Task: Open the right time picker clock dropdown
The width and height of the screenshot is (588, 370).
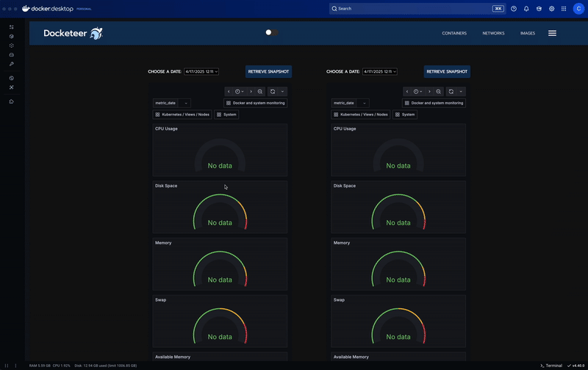Action: [x=417, y=91]
